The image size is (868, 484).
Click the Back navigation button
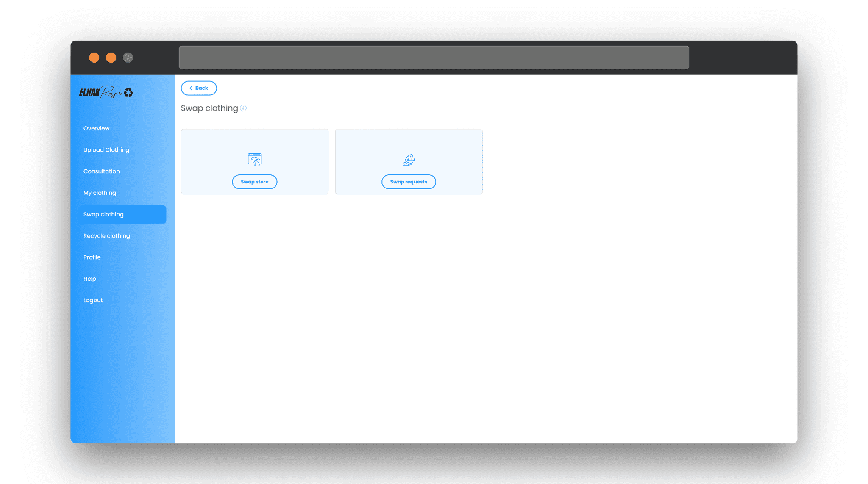coord(198,88)
